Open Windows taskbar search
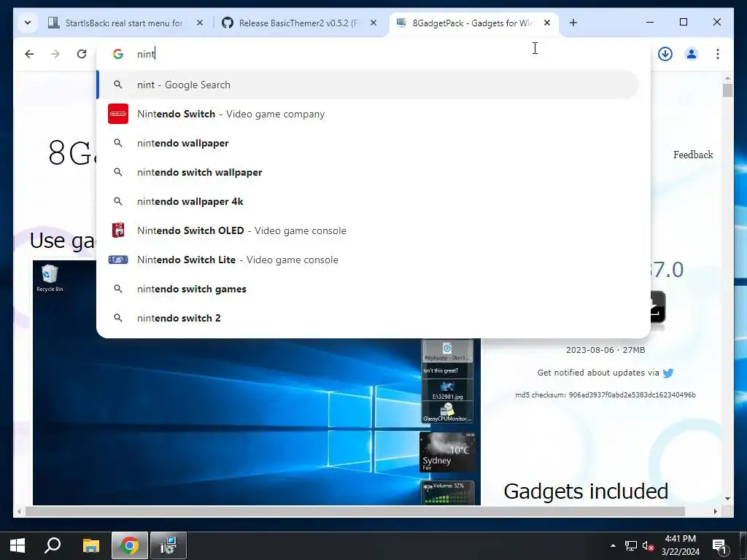The height and width of the screenshot is (560, 747). click(x=53, y=545)
